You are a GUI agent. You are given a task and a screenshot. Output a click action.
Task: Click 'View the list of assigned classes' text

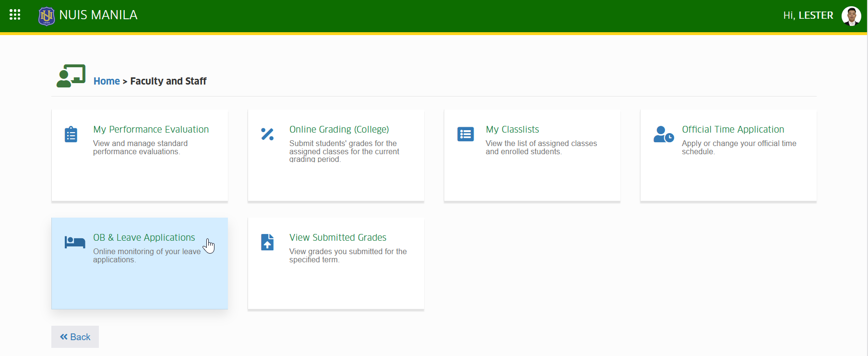tap(541, 147)
